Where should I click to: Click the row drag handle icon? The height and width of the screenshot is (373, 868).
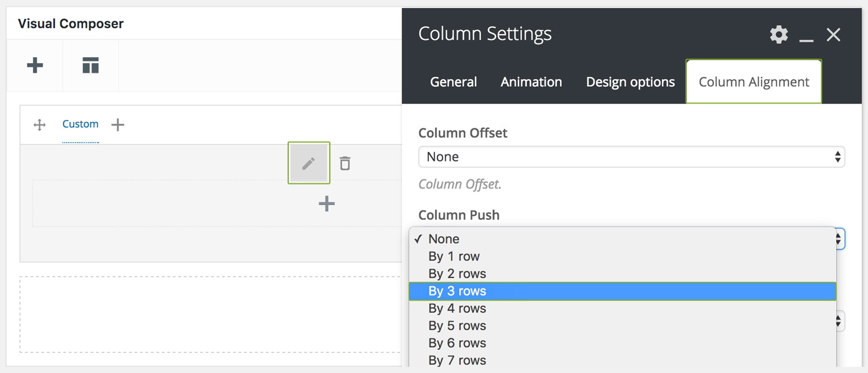pos(39,124)
